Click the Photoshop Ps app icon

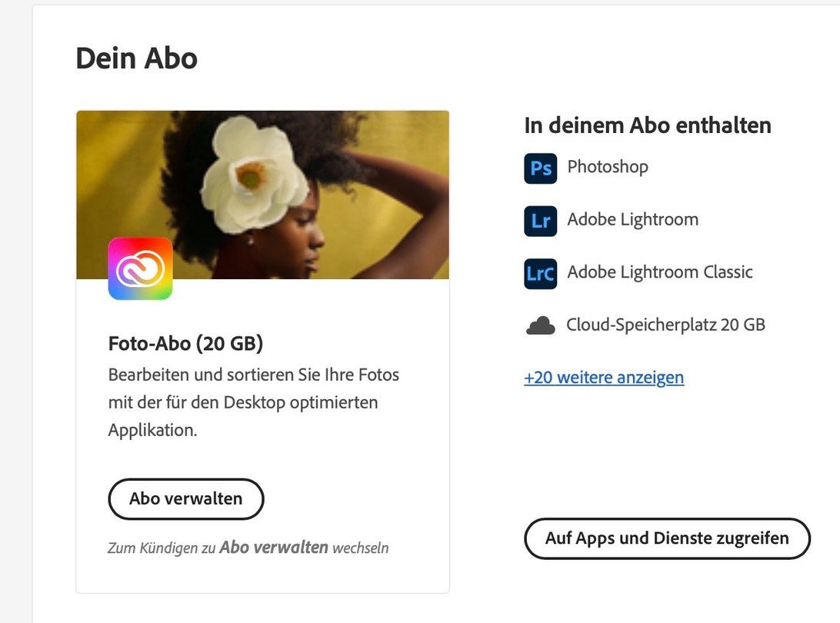[540, 168]
